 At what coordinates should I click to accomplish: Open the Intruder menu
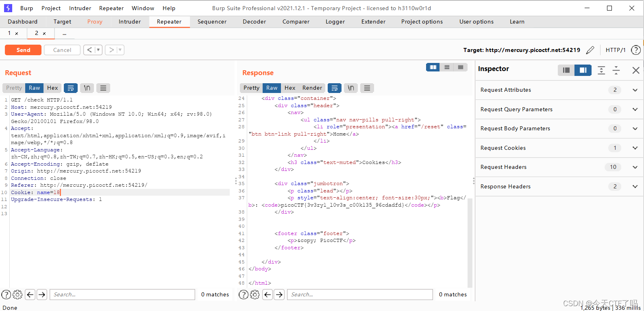[x=80, y=8]
